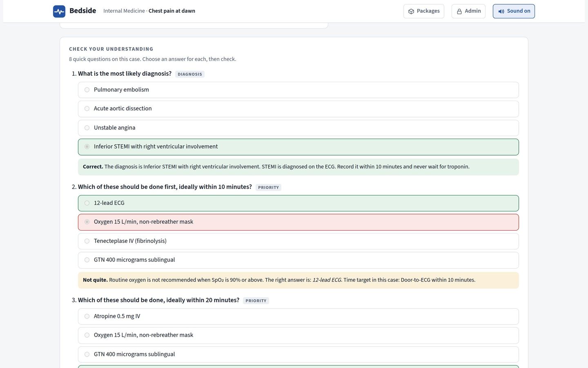Viewport: 588px width, 368px height.
Task: Open the Admin area
Action: click(x=468, y=11)
